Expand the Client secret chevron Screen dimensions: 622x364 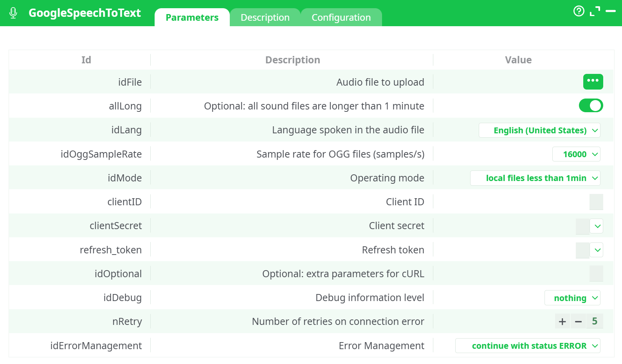tap(597, 226)
